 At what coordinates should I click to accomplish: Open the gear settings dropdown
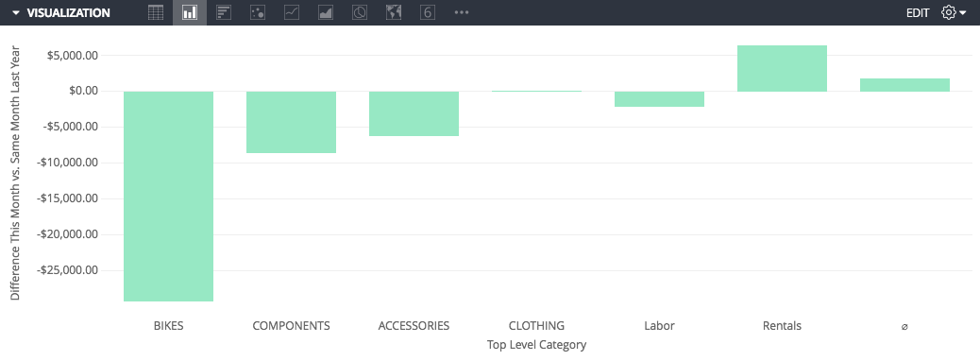click(x=954, y=12)
